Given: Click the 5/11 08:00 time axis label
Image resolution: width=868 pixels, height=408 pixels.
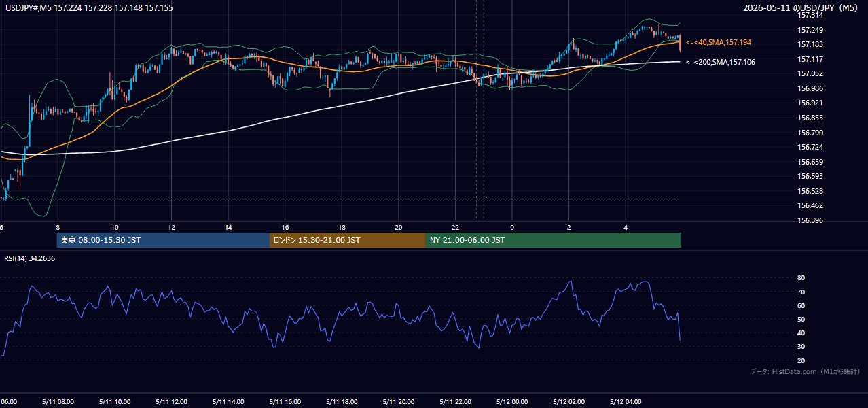Looking at the screenshot, I should (x=58, y=402).
